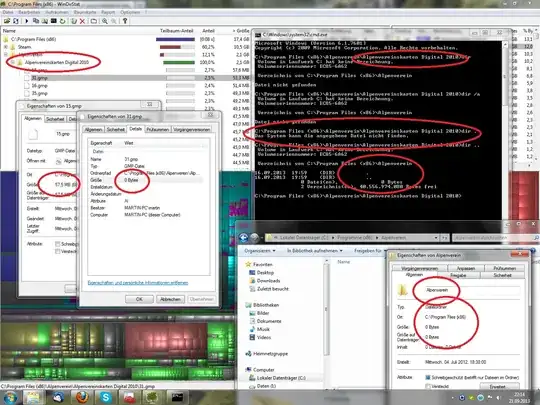
Task: Click the Help question mark toolbar icon
Action: [x=125, y=21]
